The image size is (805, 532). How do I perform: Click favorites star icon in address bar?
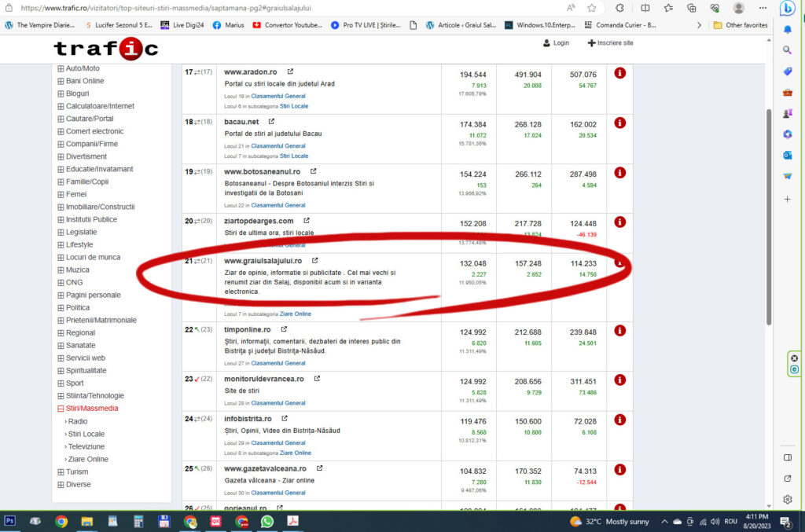591,8
